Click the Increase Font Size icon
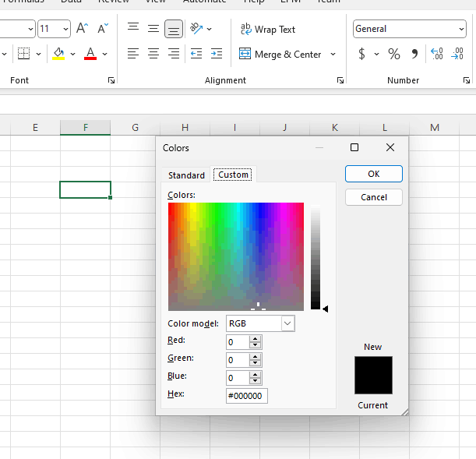This screenshot has height=459, width=476. pos(82,29)
